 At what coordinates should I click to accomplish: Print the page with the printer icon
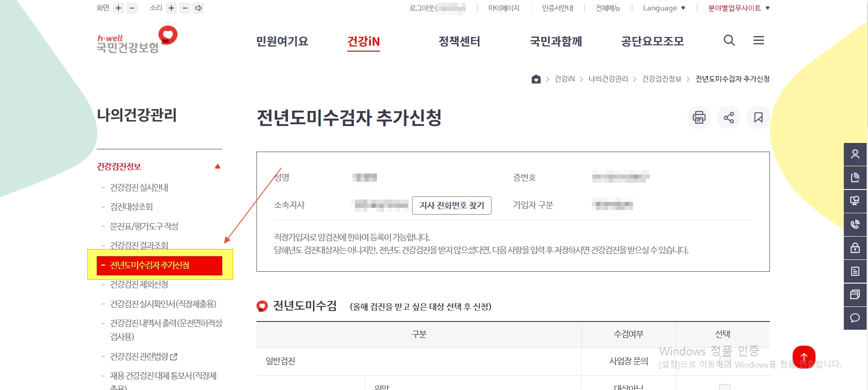[x=699, y=117]
